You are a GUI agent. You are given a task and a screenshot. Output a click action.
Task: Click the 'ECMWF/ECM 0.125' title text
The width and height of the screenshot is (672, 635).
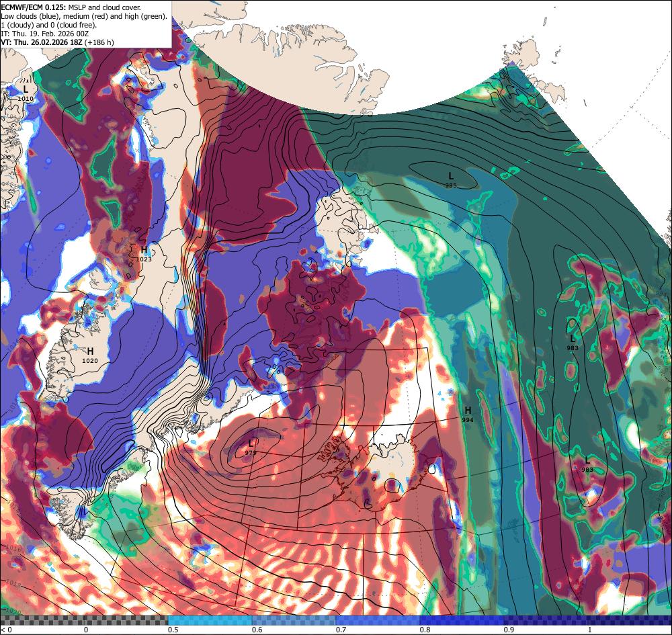coord(34,7)
